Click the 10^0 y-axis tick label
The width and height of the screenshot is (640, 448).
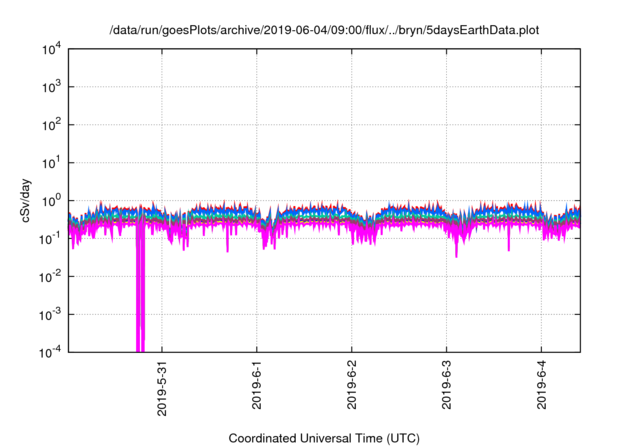point(51,201)
